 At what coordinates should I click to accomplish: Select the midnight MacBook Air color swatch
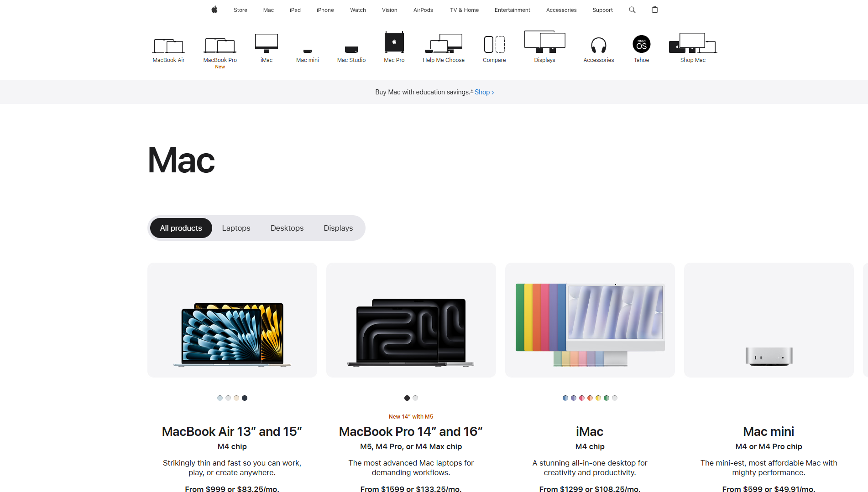point(245,398)
